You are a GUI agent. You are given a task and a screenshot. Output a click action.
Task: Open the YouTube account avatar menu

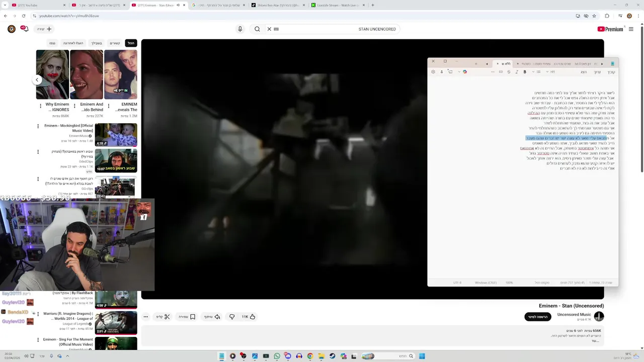pyautogui.click(x=11, y=29)
